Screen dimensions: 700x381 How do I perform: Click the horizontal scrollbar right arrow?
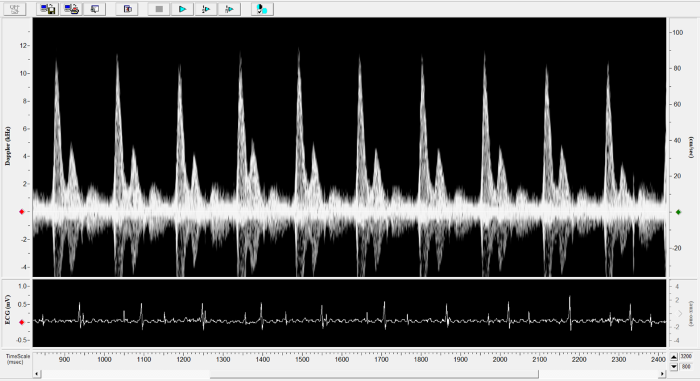(x=662, y=374)
